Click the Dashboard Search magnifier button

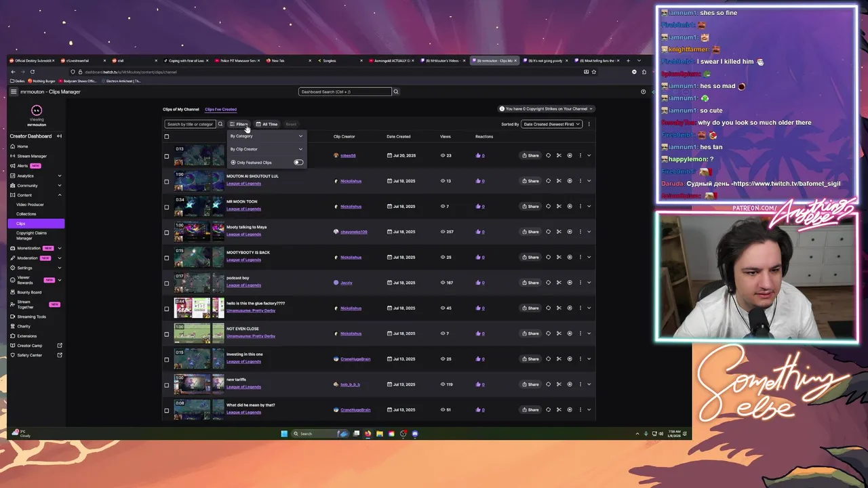[396, 91]
